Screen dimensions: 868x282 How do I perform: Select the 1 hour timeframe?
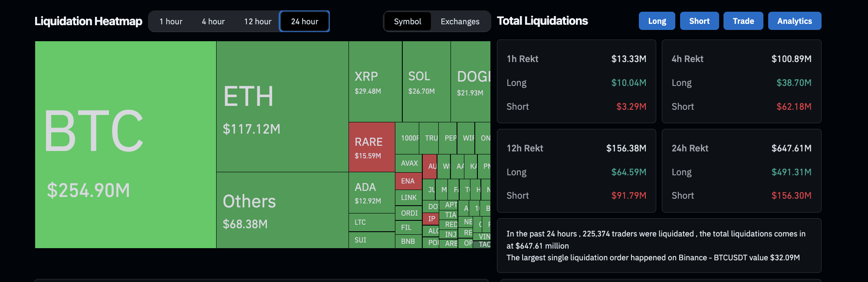(171, 21)
